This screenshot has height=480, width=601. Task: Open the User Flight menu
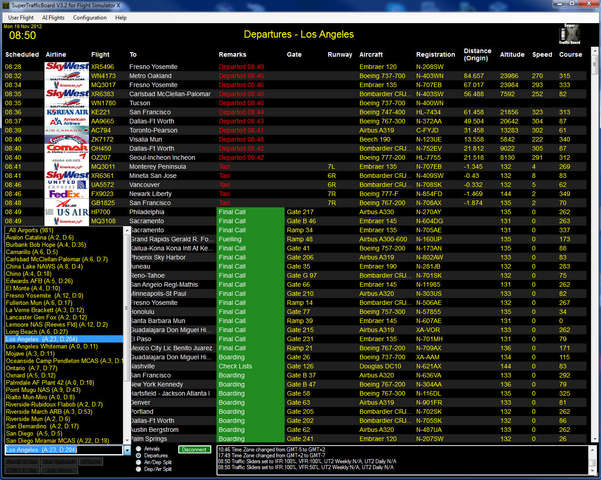(x=21, y=18)
